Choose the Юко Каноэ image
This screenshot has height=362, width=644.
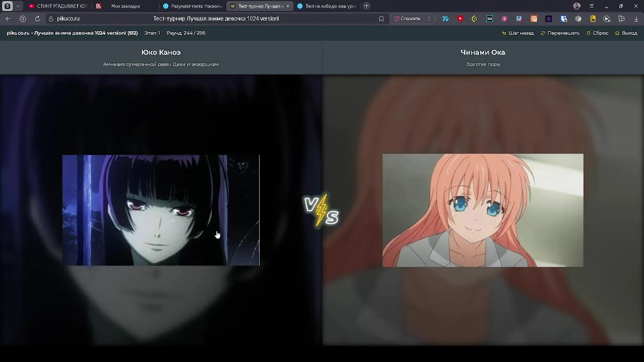[x=161, y=210]
